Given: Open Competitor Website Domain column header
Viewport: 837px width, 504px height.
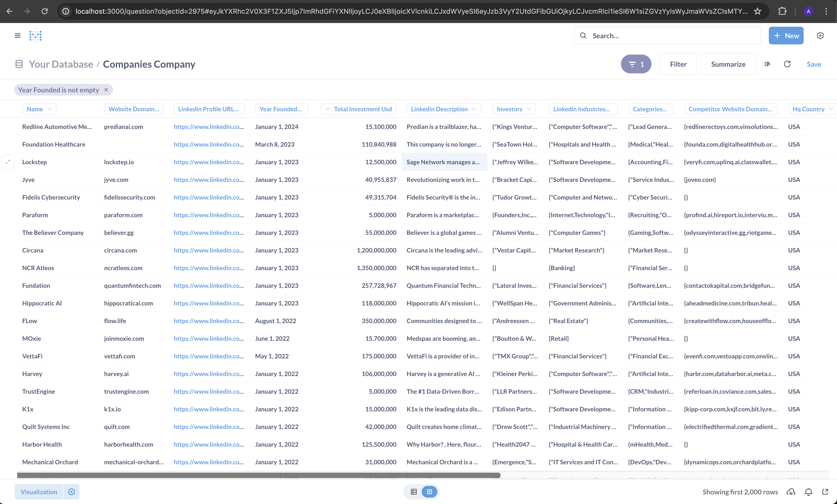Looking at the screenshot, I should 731,109.
